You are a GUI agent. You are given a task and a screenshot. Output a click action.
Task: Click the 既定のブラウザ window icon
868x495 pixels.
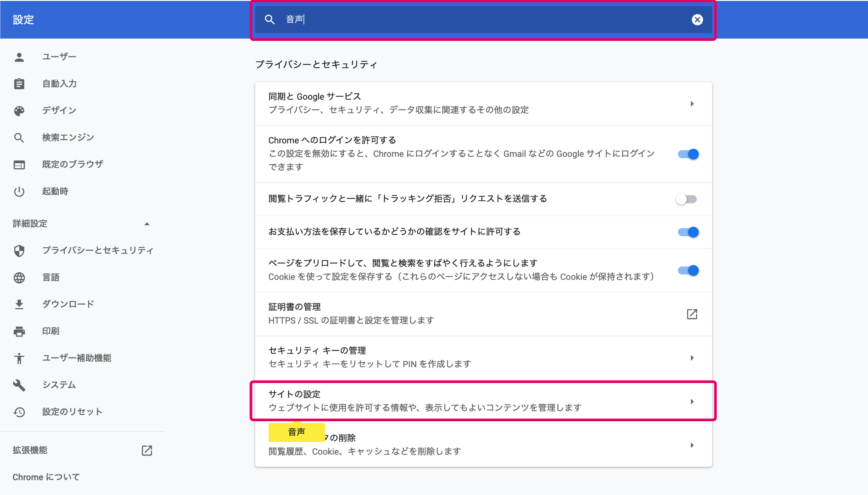19,165
